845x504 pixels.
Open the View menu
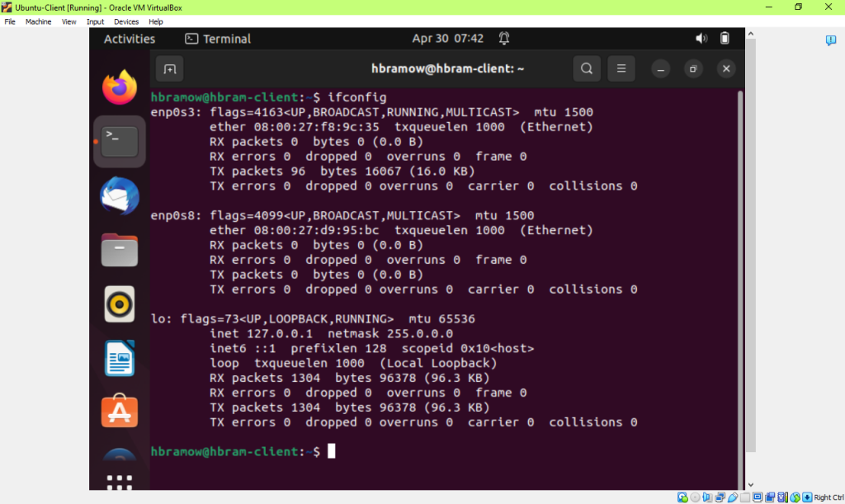(69, 21)
